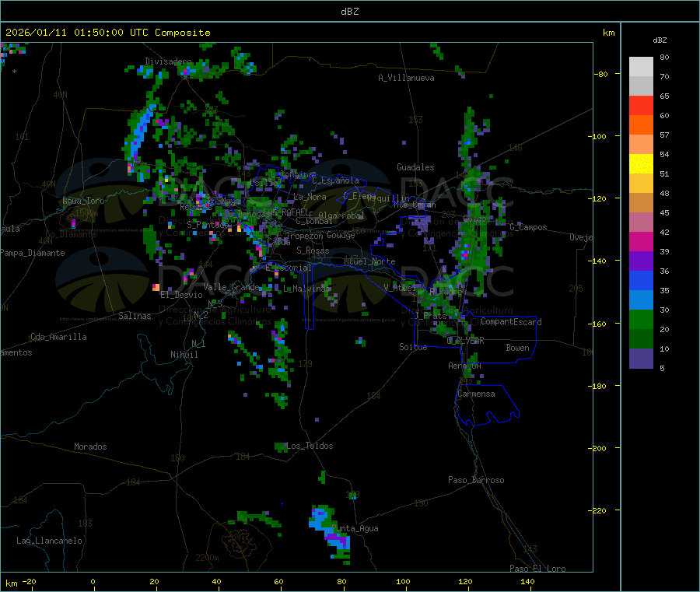Click the 'La_Nora' place label
This screenshot has height=592, width=700.
point(310,197)
